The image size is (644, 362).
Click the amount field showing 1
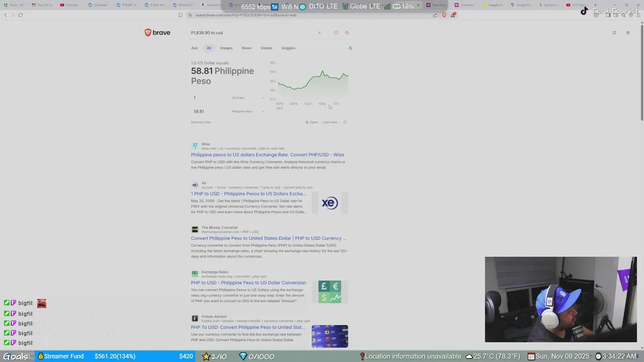(x=209, y=98)
